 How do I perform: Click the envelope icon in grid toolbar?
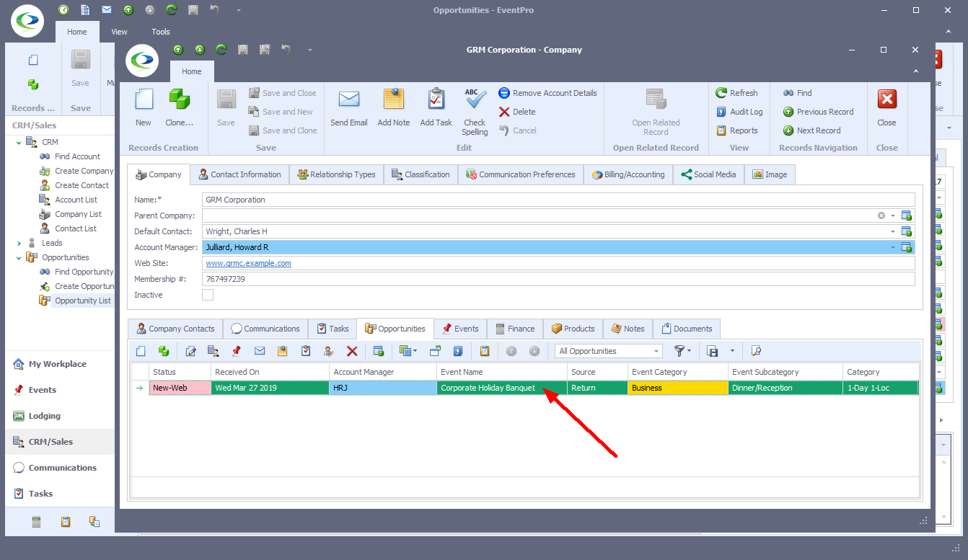[x=260, y=351]
